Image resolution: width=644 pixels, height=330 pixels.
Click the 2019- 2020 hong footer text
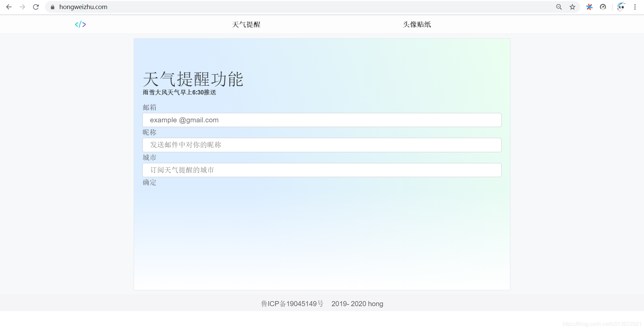coord(357,304)
